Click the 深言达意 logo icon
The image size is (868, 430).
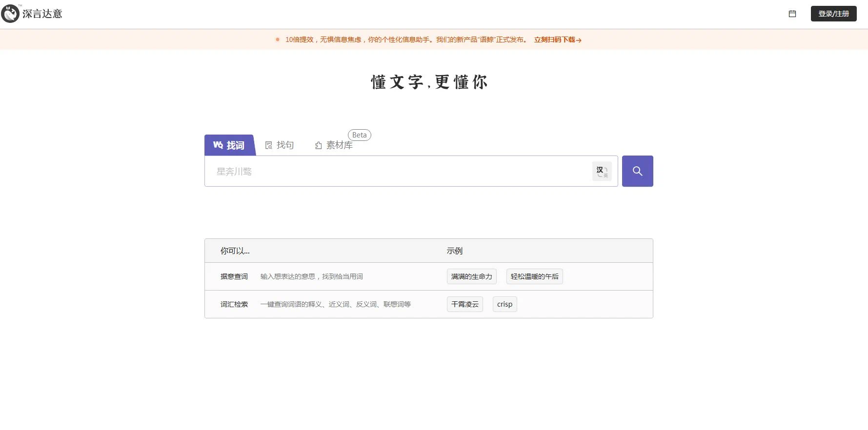pos(10,14)
